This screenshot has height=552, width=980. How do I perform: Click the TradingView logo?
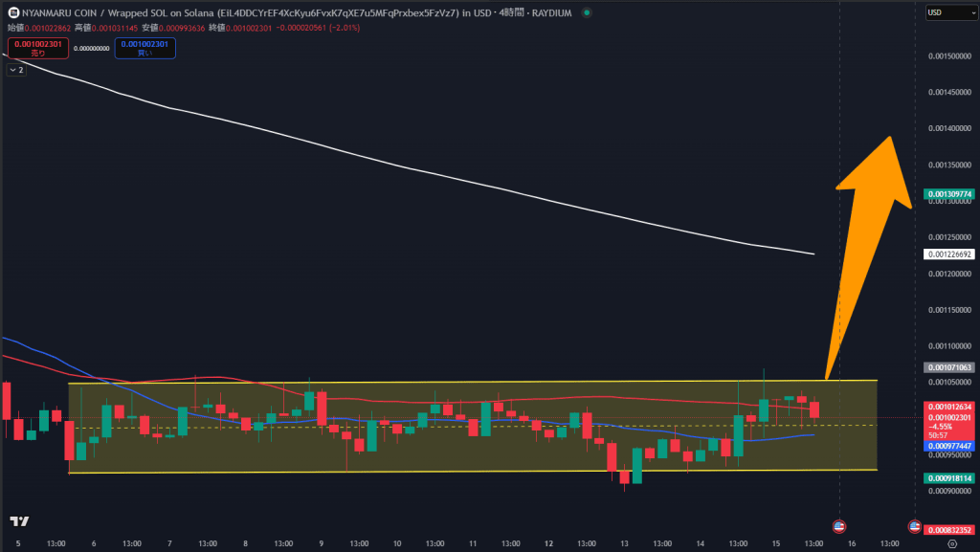pyautogui.click(x=19, y=521)
